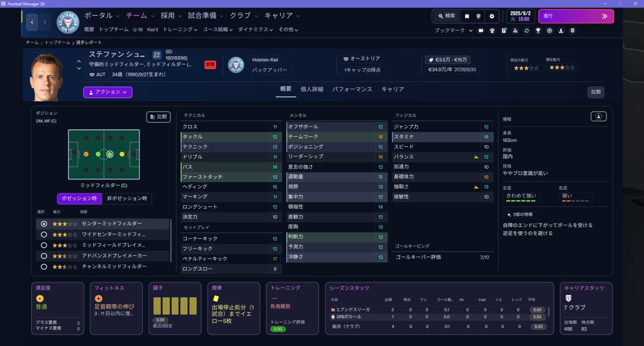Select the センターミッドフィルダー role radio

[x=44, y=224]
